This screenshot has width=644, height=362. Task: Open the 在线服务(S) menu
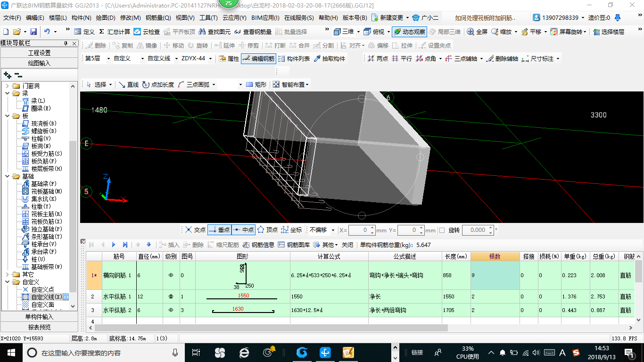[299, 18]
